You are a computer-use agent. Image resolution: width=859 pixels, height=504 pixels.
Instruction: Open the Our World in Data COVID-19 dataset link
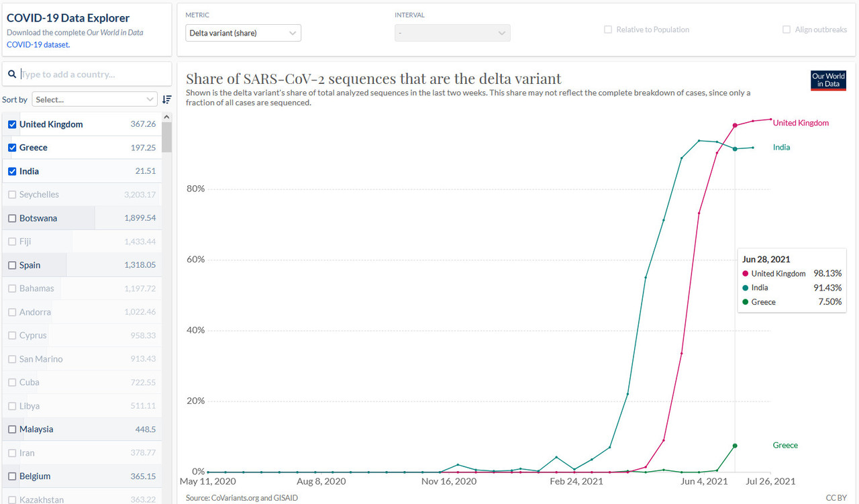point(38,44)
